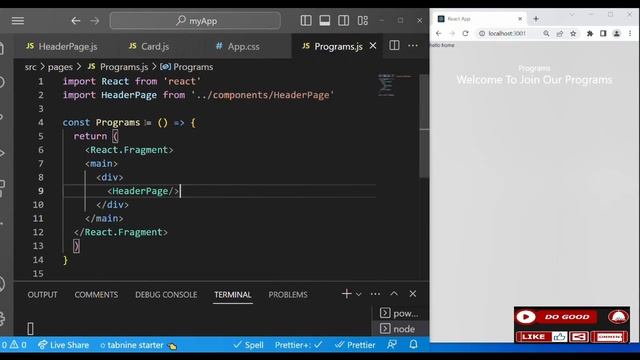Open the browser profile avatar
The width and height of the screenshot is (640, 360).
click(617, 33)
